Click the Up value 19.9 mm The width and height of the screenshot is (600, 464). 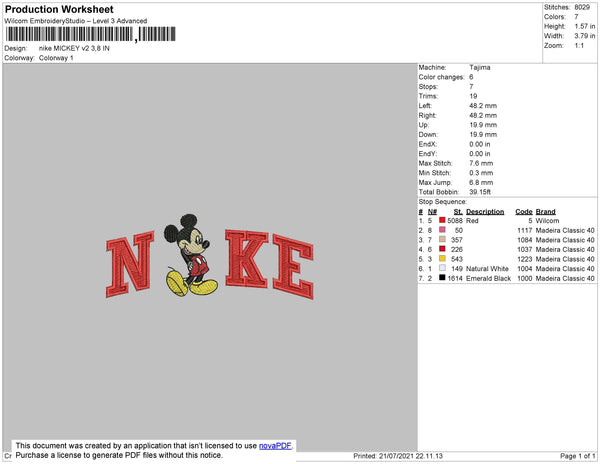[x=483, y=125]
